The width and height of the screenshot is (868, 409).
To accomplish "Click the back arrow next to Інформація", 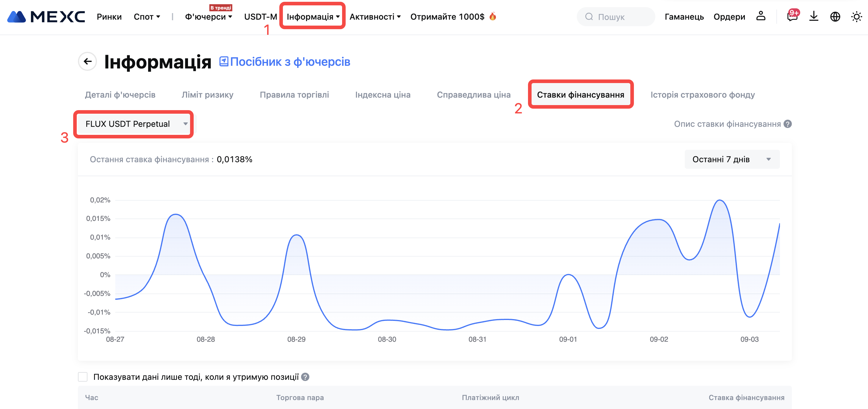I will click(88, 61).
